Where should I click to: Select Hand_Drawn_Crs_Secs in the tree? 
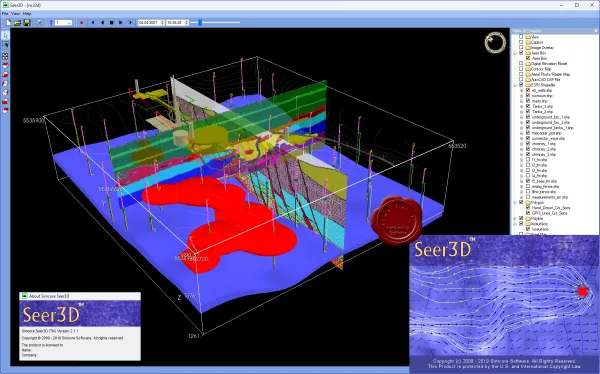[551, 207]
